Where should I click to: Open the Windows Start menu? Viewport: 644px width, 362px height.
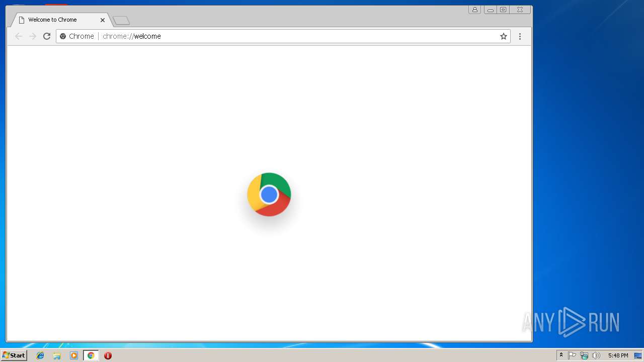click(14, 355)
